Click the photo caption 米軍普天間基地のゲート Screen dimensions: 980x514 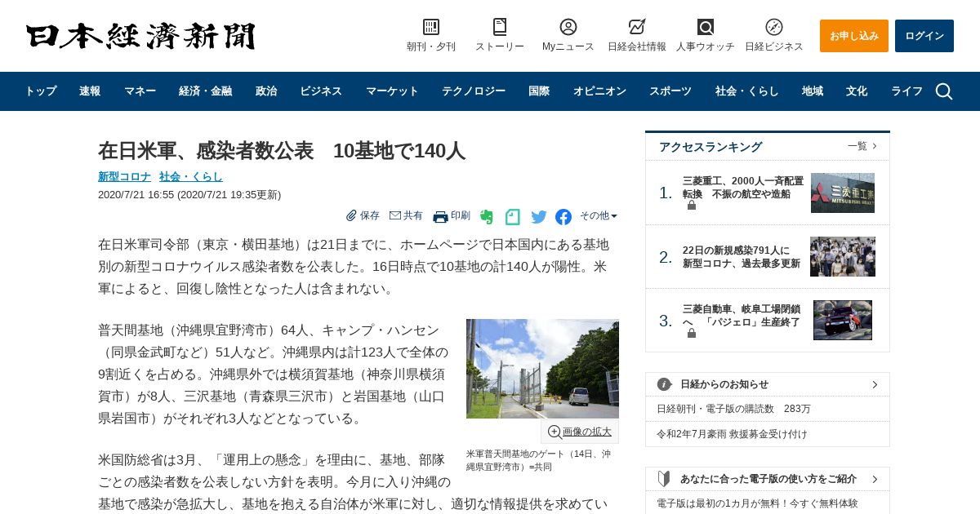(539, 460)
